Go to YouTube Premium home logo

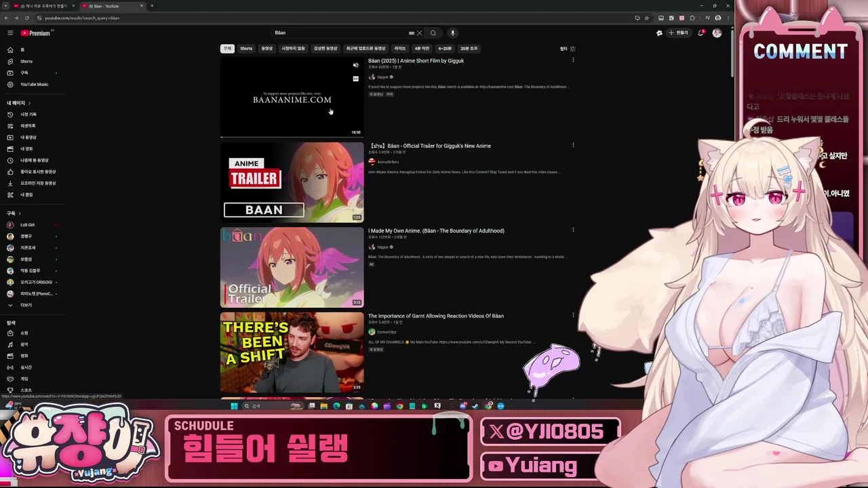click(x=37, y=33)
